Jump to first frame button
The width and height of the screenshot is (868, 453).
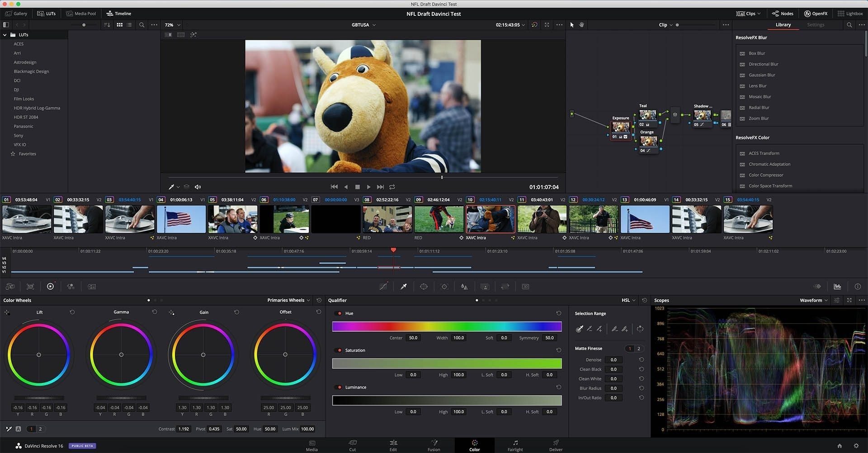pos(334,187)
